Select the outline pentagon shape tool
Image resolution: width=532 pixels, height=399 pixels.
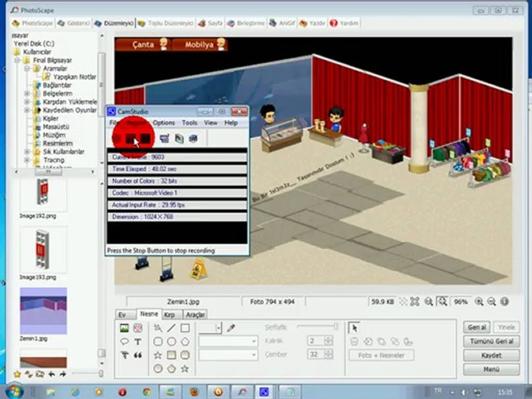tap(185, 342)
